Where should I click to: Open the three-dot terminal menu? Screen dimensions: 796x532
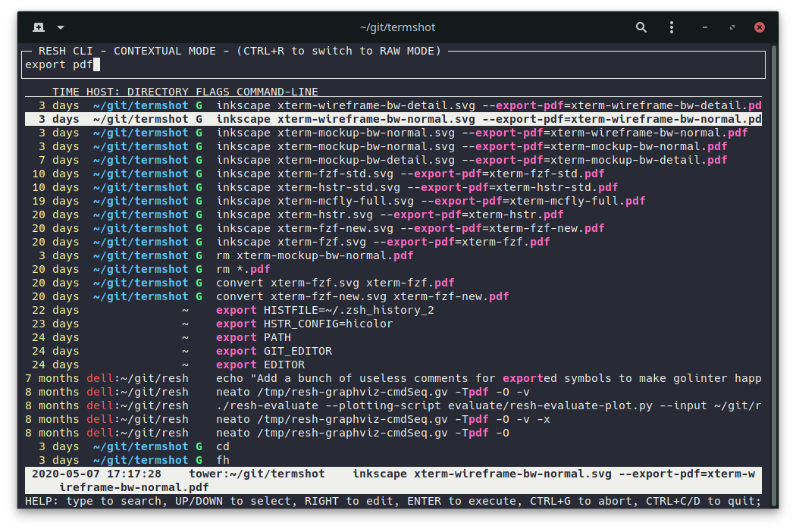[672, 27]
